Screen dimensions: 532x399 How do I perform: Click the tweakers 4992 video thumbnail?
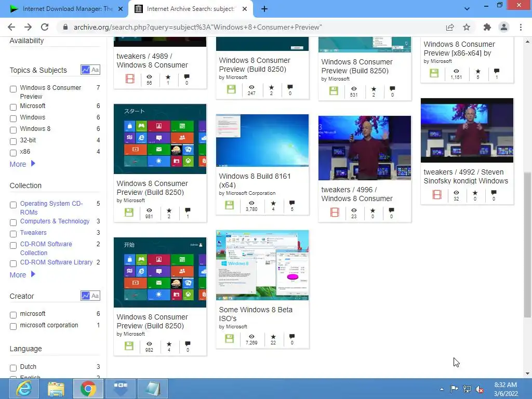click(467, 130)
